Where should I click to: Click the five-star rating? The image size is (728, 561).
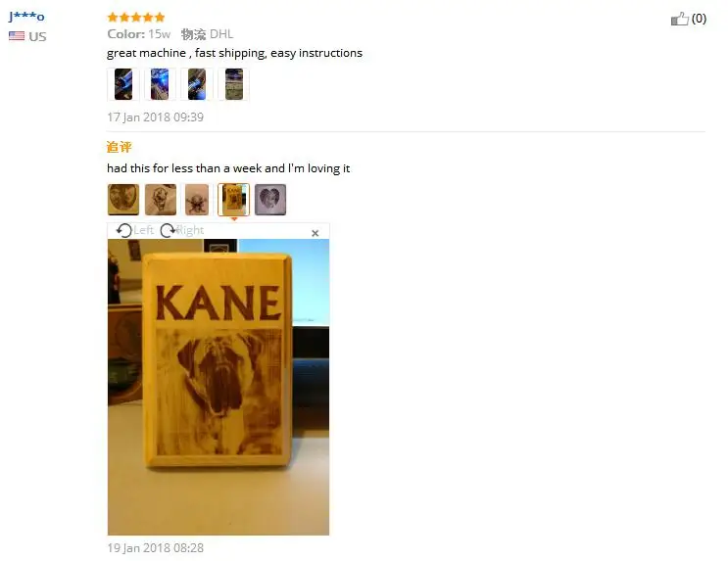click(136, 18)
